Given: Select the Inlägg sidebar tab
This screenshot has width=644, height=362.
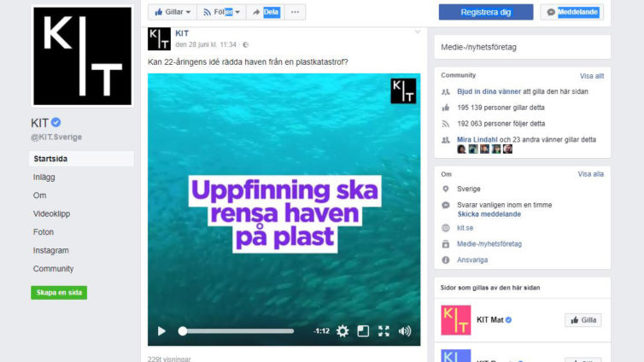Looking at the screenshot, I should pyautogui.click(x=44, y=178).
